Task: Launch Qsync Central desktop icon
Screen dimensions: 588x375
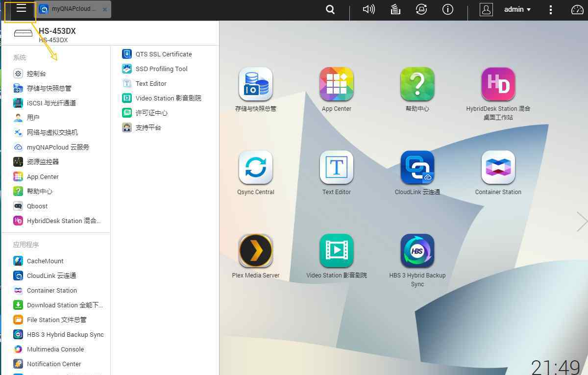Action: [256, 168]
